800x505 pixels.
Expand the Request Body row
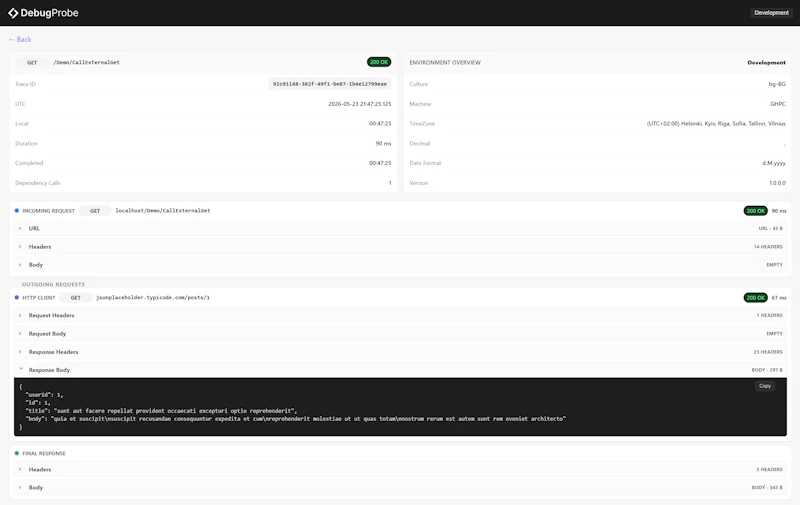point(400,334)
